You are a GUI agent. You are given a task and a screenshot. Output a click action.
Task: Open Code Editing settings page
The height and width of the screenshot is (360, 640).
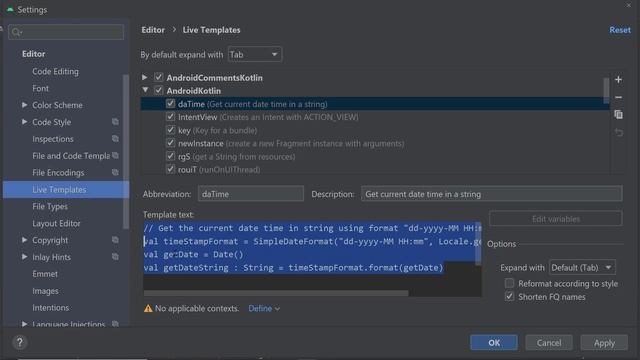[55, 71]
